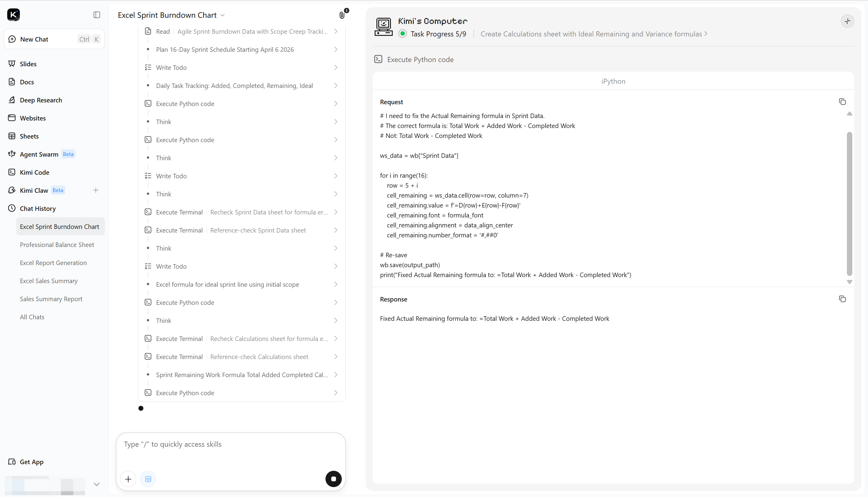Click the add attachment plus button
Image resolution: width=868 pixels, height=497 pixels.
pyautogui.click(x=128, y=479)
